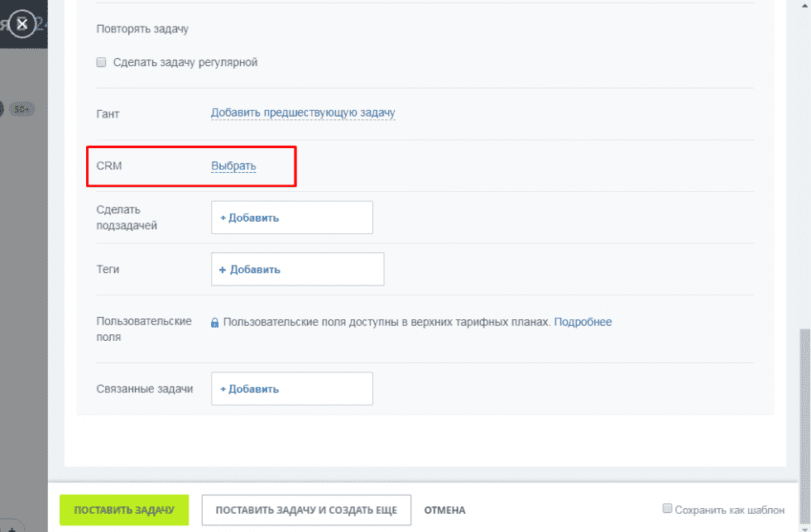Image resolution: width=811 pixels, height=532 pixels.
Task: Click 'Добавить предшествующую задачу' link
Action: 303,113
